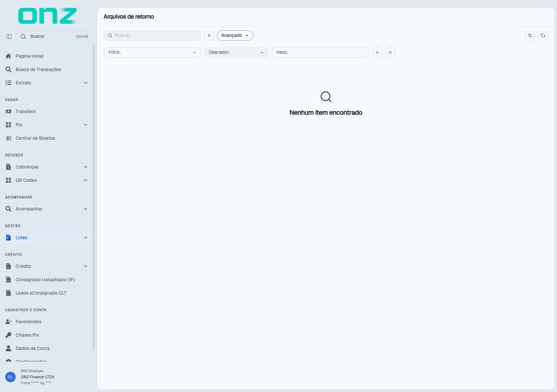Image resolution: width=557 pixels, height=392 pixels.
Task: Click the GESTÃO section label
Action: point(13,226)
